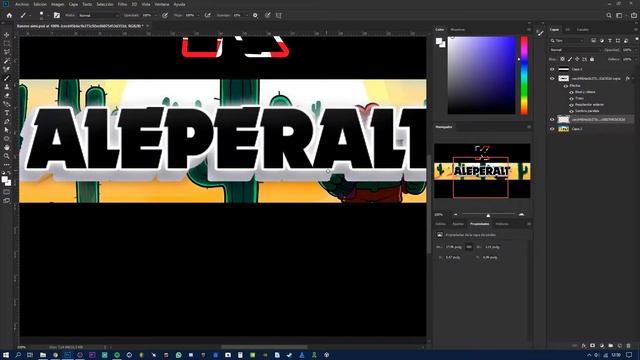Collapse the copia layer effects arrow

pos(634,78)
